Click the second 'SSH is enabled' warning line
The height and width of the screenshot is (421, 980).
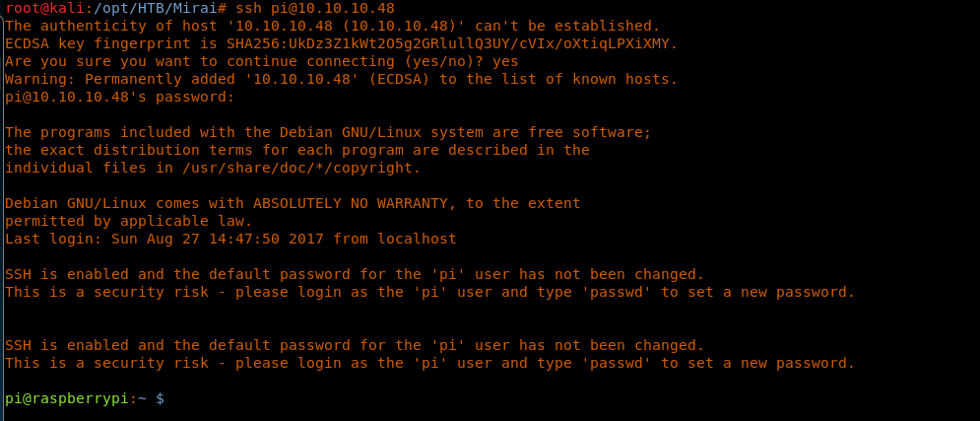tap(355, 345)
